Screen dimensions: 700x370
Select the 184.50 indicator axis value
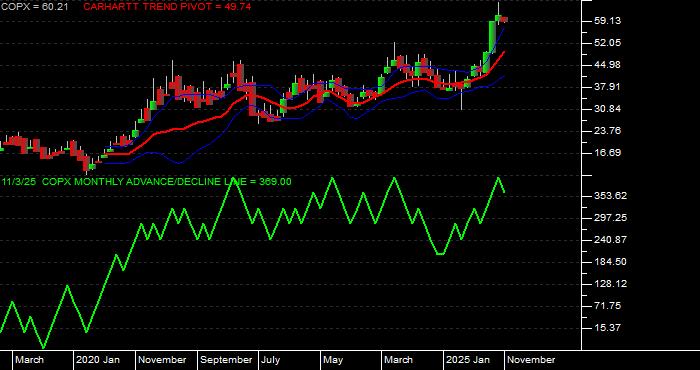click(x=611, y=262)
